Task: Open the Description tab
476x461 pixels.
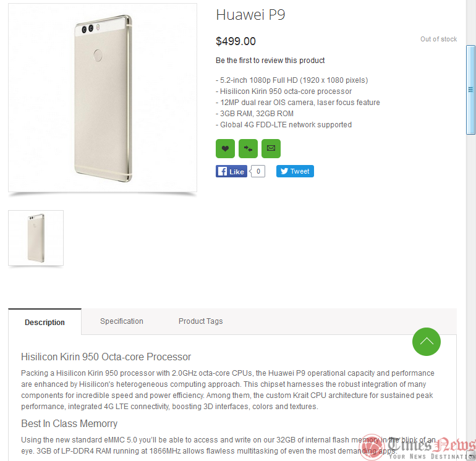Action: tap(45, 322)
